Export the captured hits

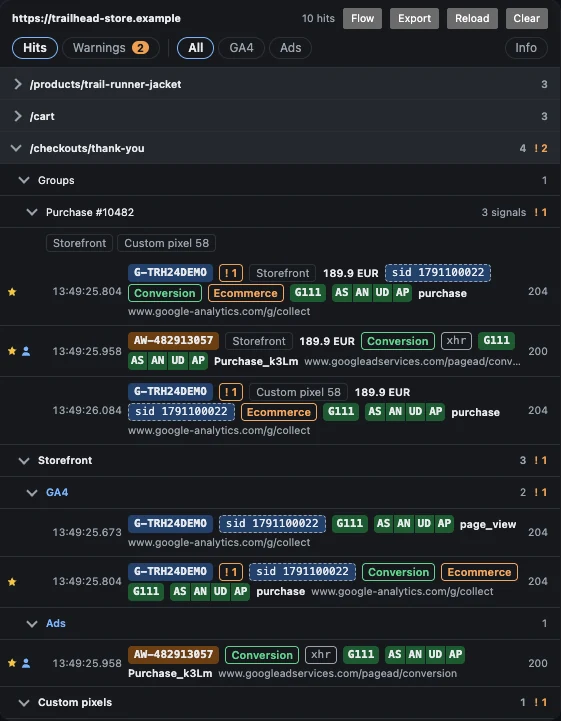[414, 18]
